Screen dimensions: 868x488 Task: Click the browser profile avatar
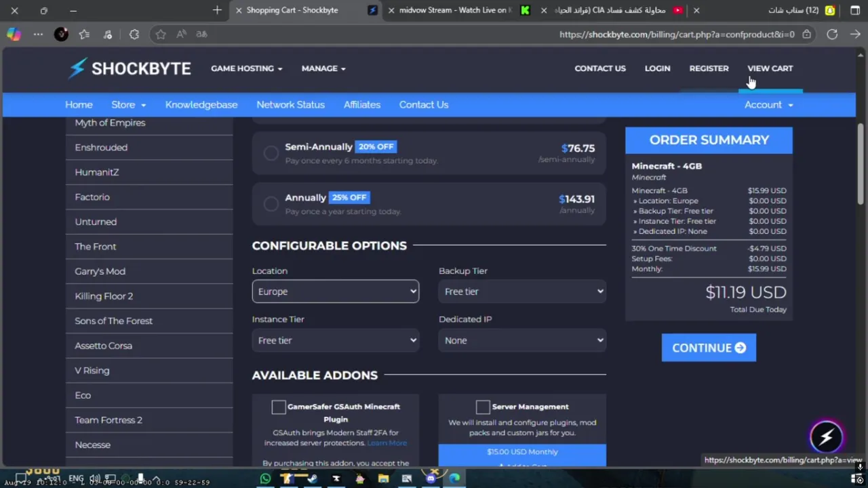[x=61, y=34]
